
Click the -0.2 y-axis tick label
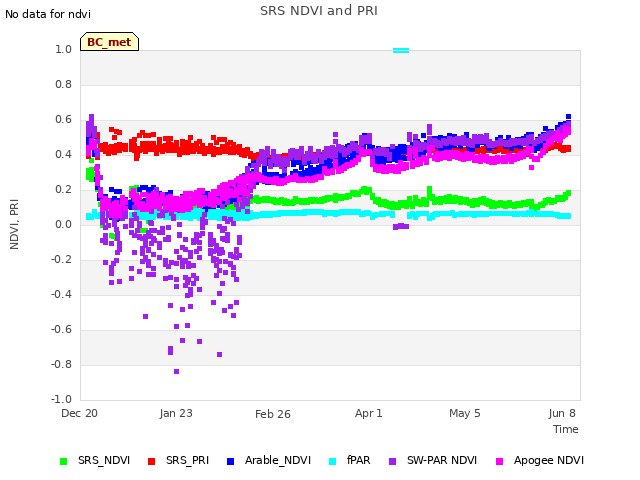pyautogui.click(x=61, y=260)
